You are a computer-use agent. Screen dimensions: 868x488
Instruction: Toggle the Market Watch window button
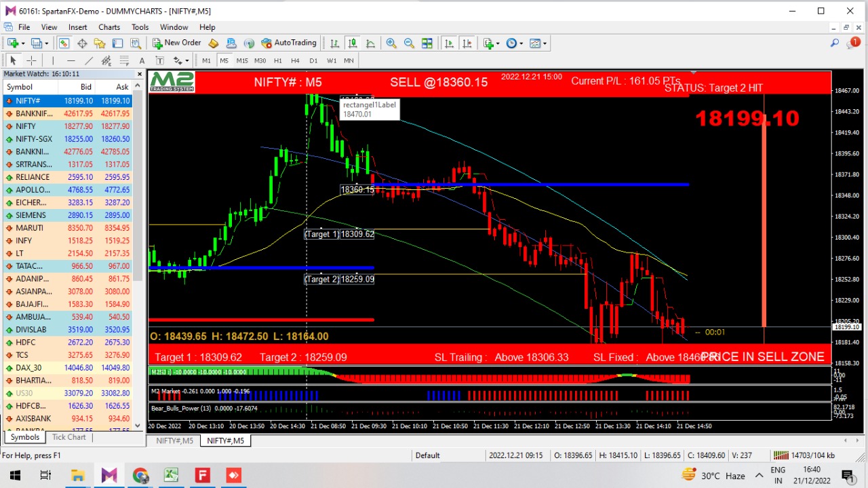click(64, 43)
